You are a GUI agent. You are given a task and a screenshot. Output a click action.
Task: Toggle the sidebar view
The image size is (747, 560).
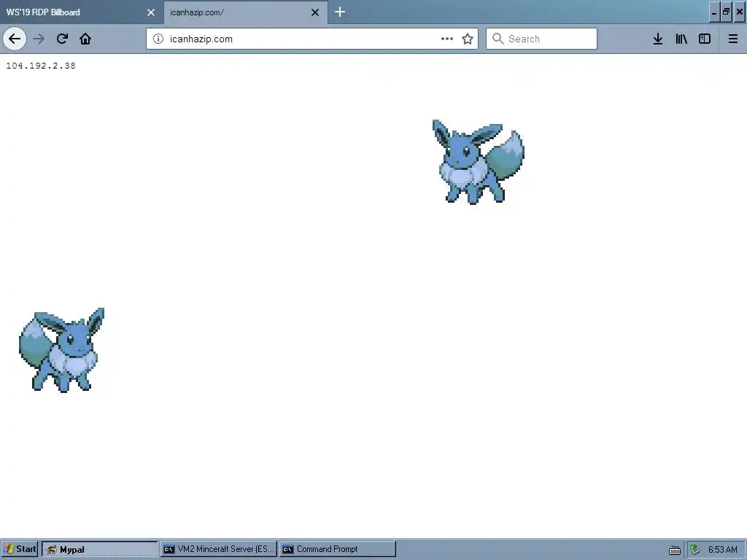(705, 39)
